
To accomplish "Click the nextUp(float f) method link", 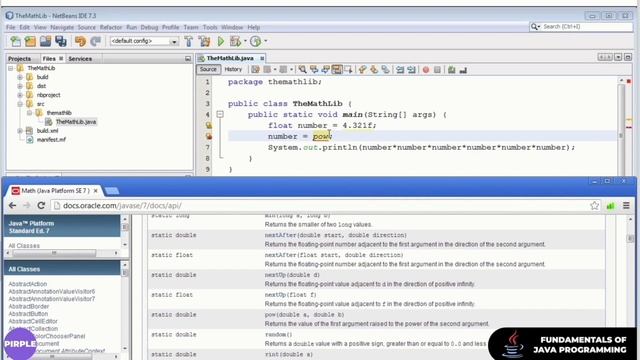I will pos(291,295).
